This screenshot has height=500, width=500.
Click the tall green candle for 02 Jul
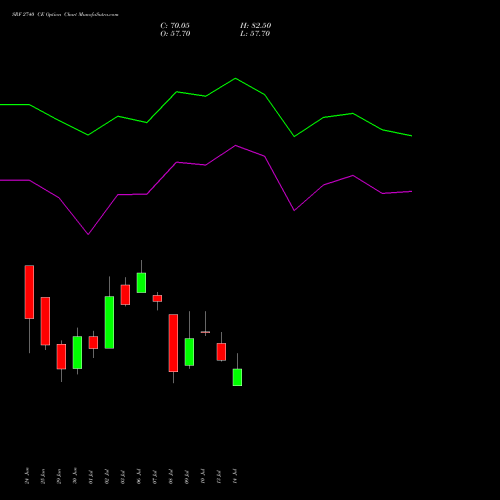(109, 322)
